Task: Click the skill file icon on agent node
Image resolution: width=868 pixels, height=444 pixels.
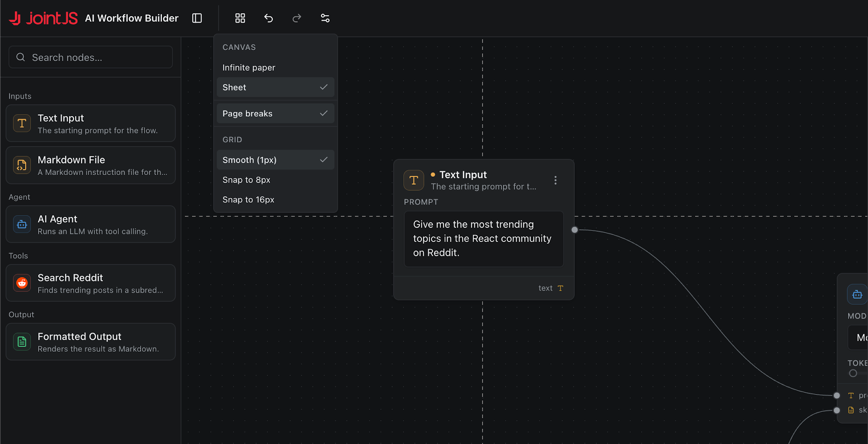Action: 851,410
